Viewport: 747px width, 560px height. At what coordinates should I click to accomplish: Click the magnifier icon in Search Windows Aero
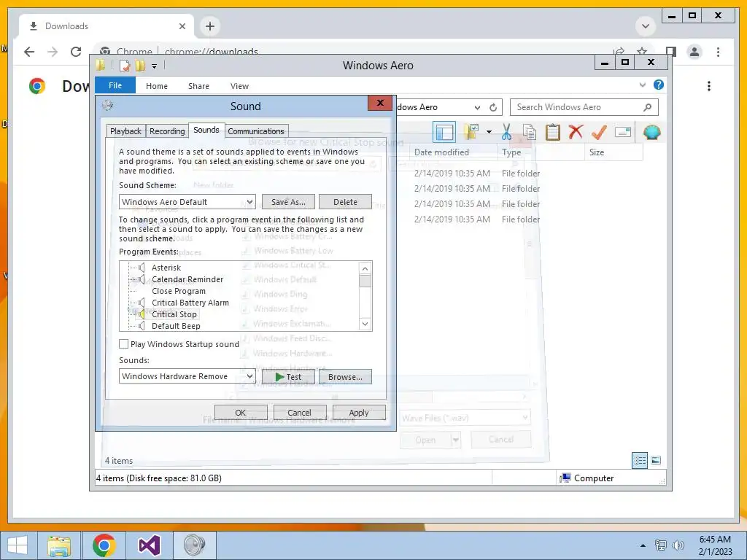pyautogui.click(x=647, y=107)
